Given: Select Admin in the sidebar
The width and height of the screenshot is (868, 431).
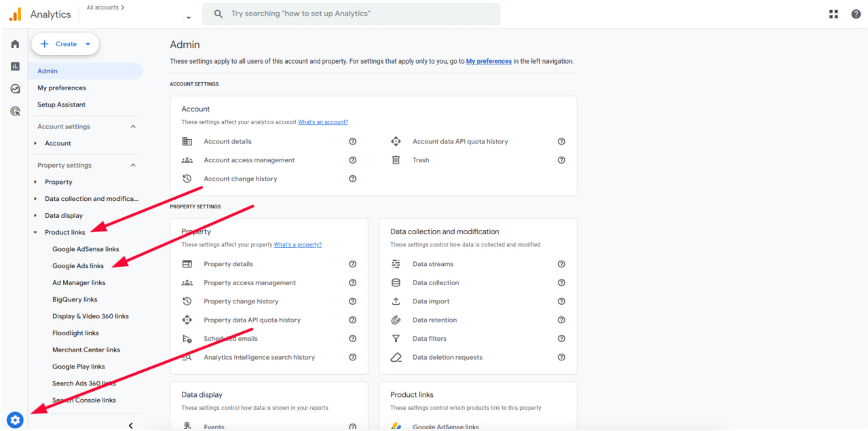Looking at the screenshot, I should click(x=86, y=71).
